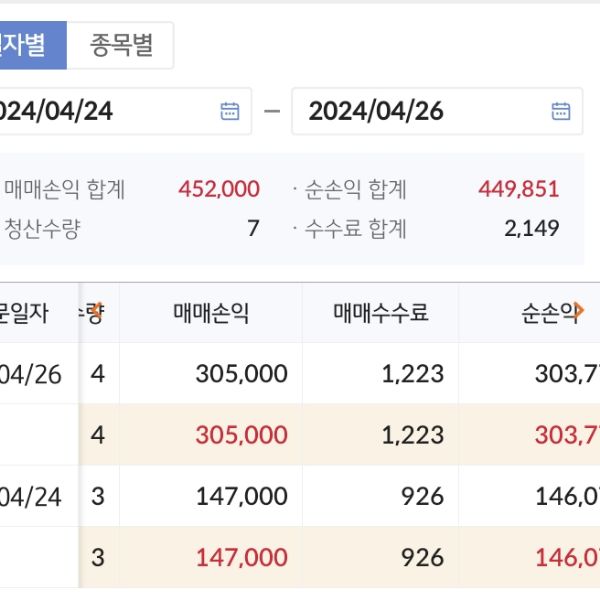Click the orange right scroll arrow by 순손익
This screenshot has height=600, width=600.
(580, 311)
